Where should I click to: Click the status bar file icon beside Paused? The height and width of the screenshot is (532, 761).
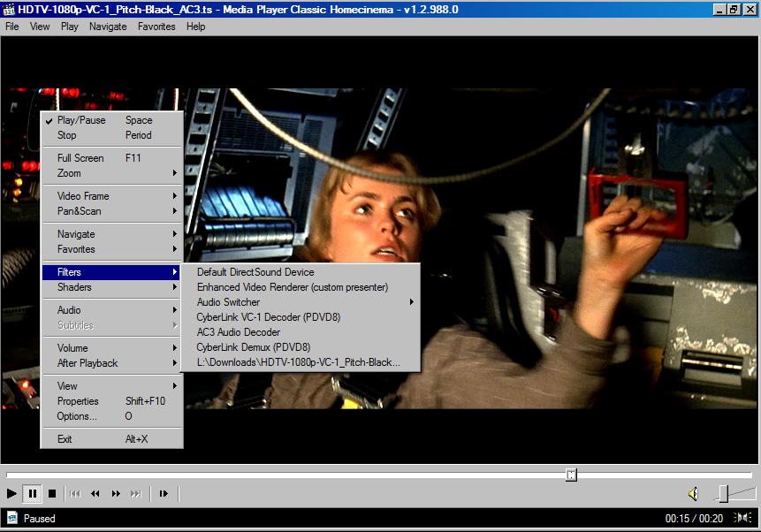(x=12, y=518)
